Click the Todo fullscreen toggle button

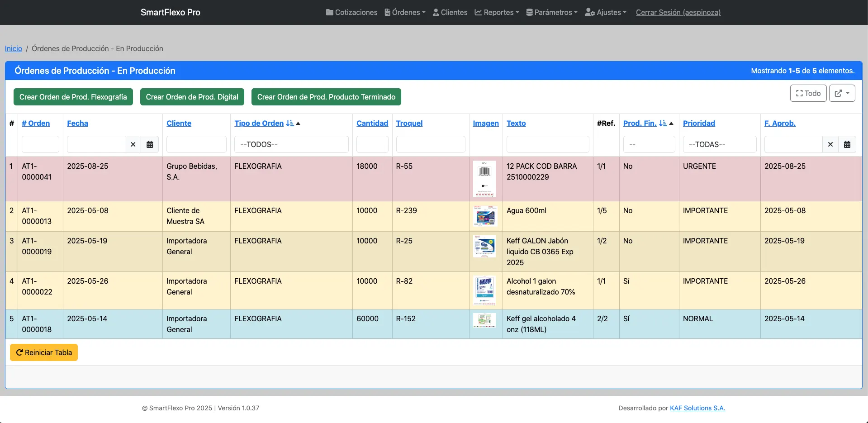point(808,93)
